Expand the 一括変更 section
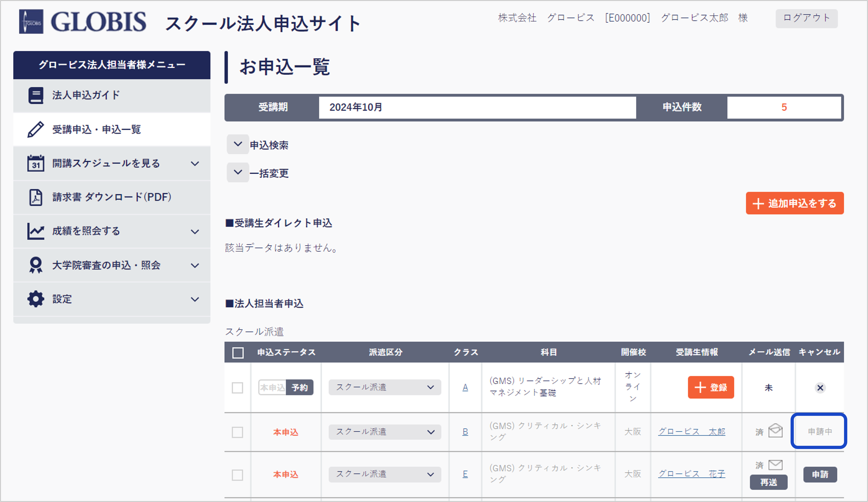Viewport: 868px width, 502px height. coord(238,173)
